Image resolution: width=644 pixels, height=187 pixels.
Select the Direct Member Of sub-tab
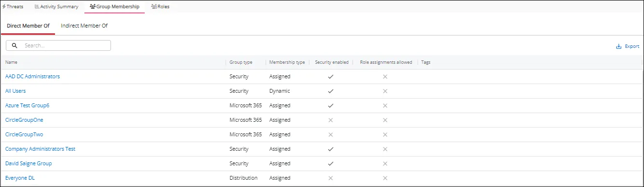coord(28,26)
